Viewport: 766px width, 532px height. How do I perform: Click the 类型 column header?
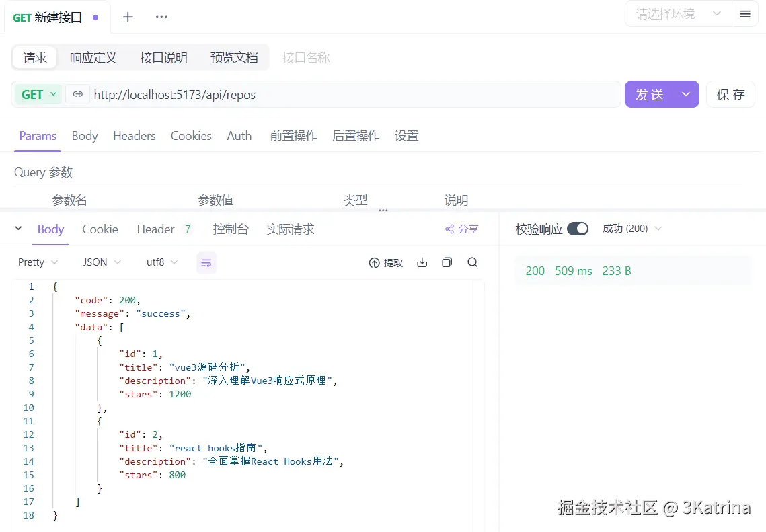click(x=355, y=200)
